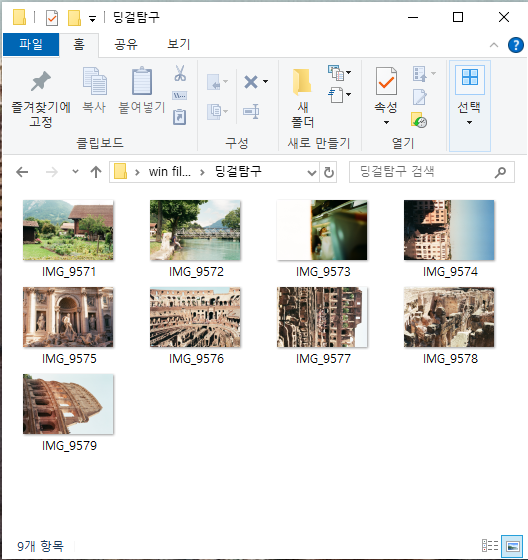
Task: Open Properties with the checkmark icon
Action: (386, 81)
